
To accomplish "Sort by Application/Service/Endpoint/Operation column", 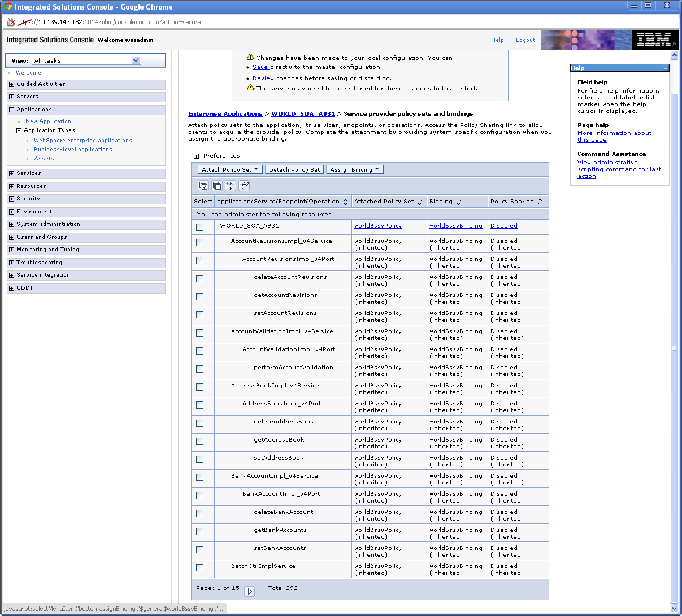I will (346, 202).
